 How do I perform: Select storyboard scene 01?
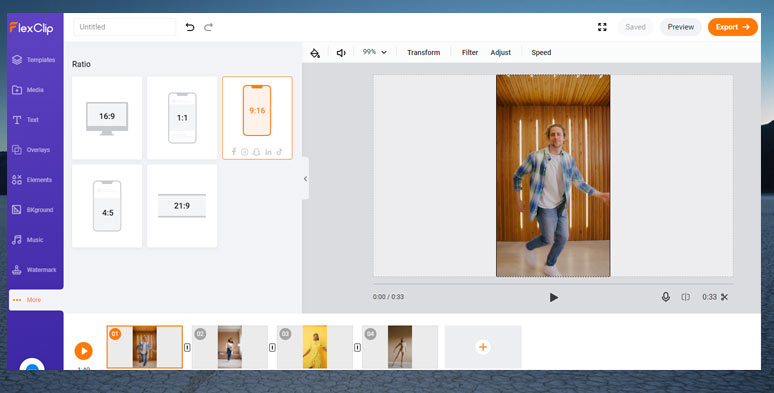pos(145,347)
